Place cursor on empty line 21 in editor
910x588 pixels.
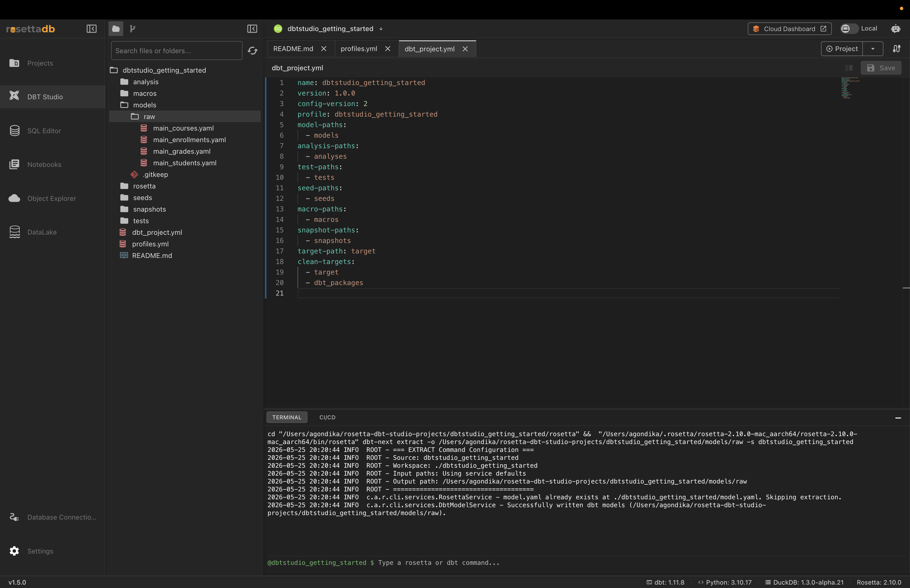coord(568,293)
